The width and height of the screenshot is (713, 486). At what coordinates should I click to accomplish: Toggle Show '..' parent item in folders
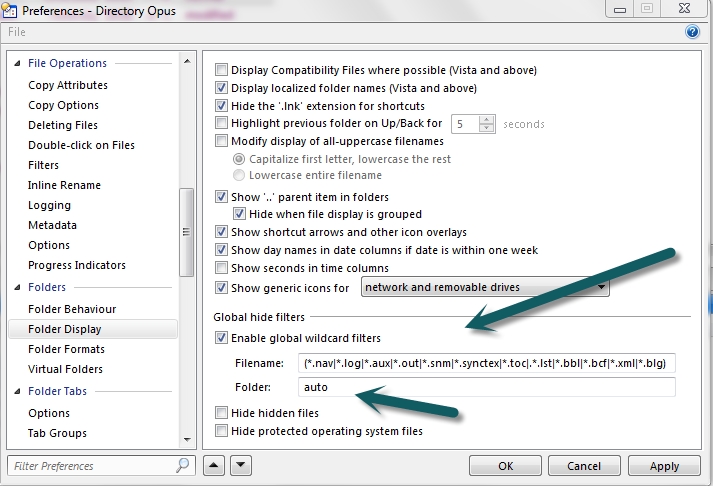click(221, 197)
